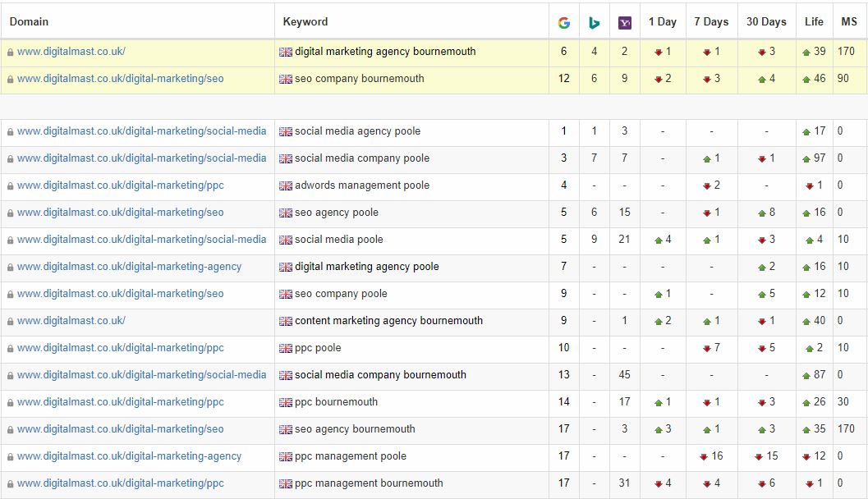Select keyword 'digital marketing agency bournemouth'
The width and height of the screenshot is (868, 499).
coord(385,52)
